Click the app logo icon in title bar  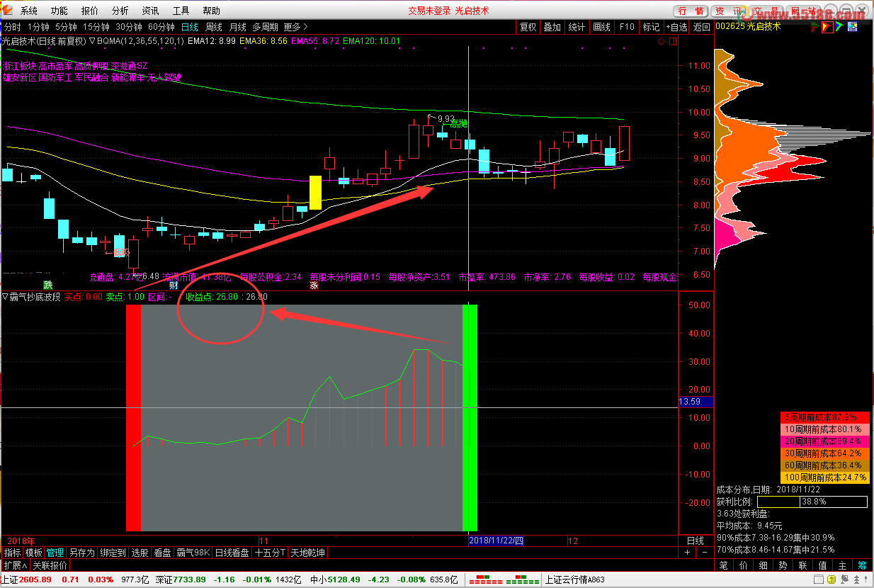[8, 11]
